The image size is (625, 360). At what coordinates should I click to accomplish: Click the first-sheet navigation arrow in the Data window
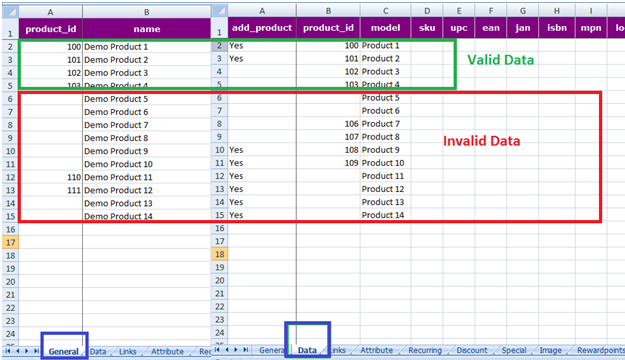point(217,350)
